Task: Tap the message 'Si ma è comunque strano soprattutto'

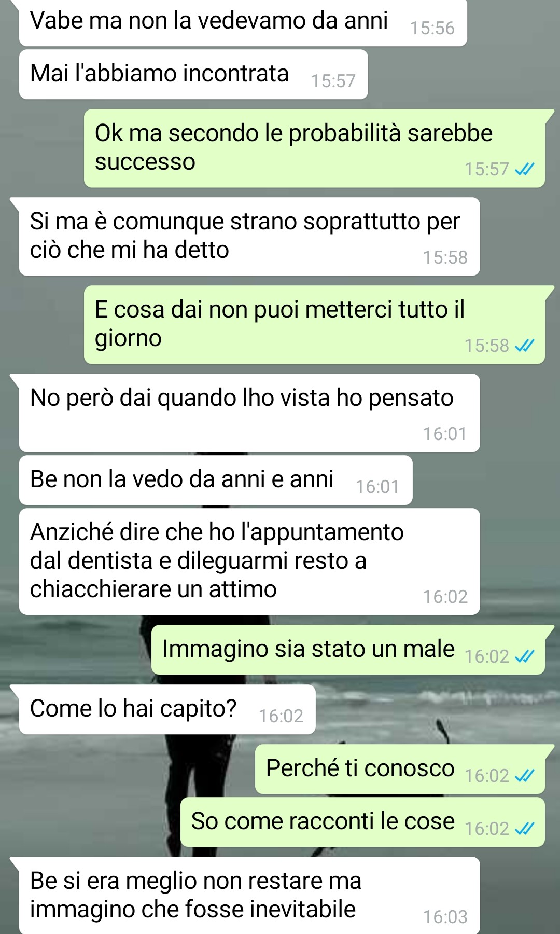Action: [249, 237]
